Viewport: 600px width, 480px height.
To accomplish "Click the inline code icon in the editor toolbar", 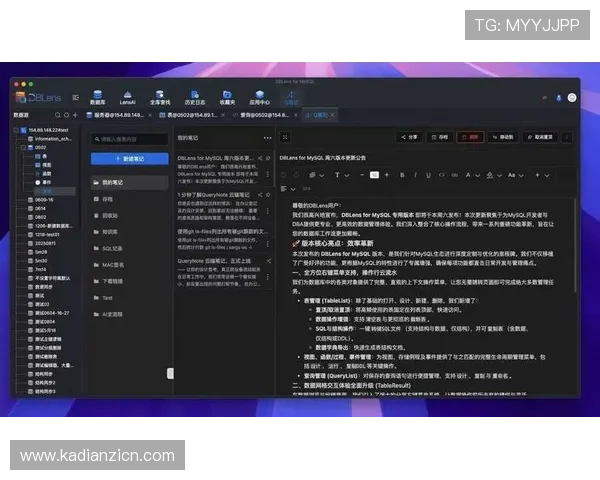I will [442, 175].
